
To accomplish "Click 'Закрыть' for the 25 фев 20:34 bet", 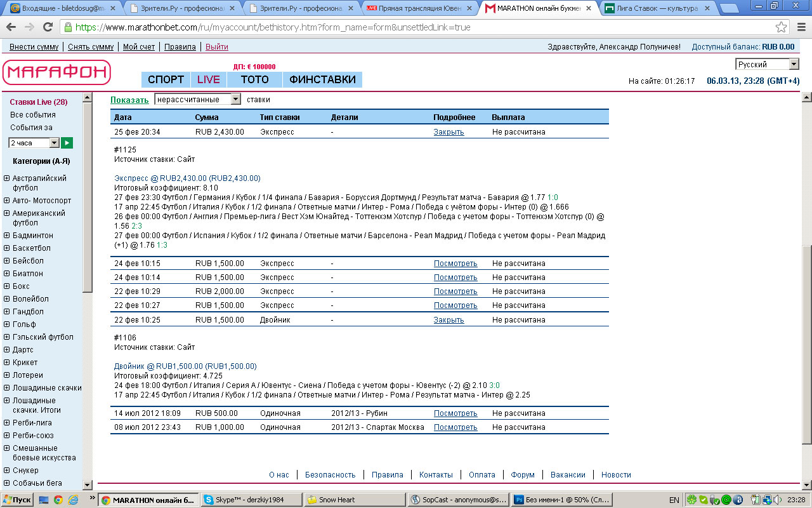I will [x=449, y=132].
